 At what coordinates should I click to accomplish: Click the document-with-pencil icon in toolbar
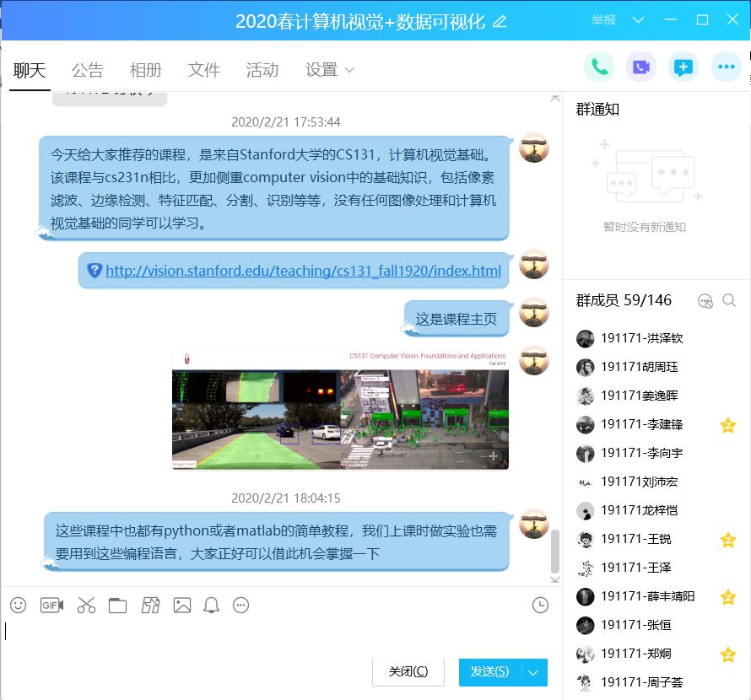150,606
